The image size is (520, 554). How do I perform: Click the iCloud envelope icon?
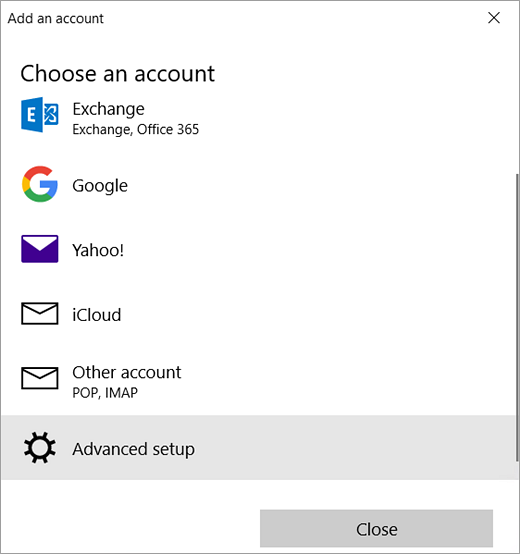pos(40,313)
